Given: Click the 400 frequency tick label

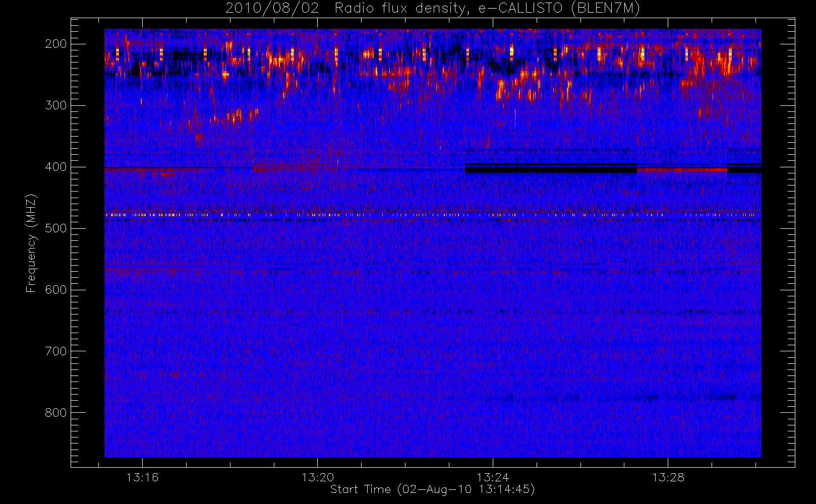Looking at the screenshot, I should 56,167.
